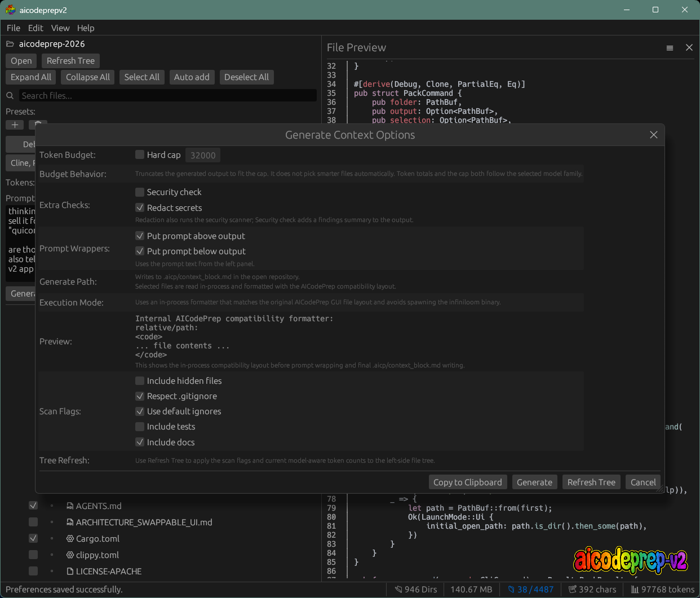This screenshot has width=700, height=598.
Task: Enable the Hard cap checkbox
Action: pos(140,154)
